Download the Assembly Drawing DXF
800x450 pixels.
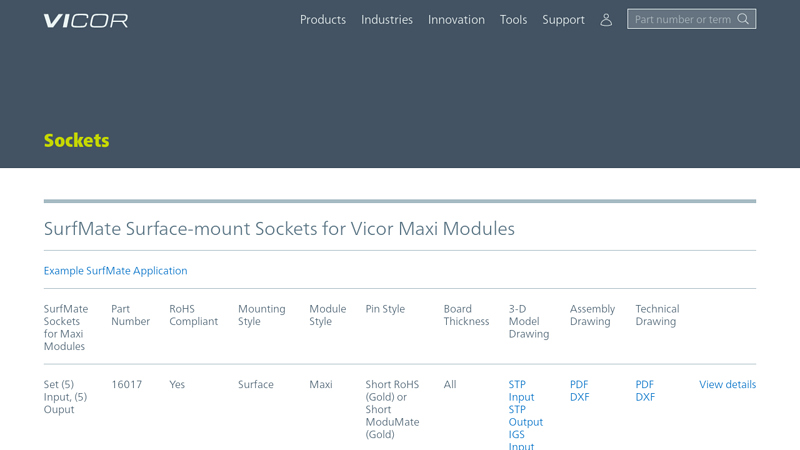pos(579,397)
